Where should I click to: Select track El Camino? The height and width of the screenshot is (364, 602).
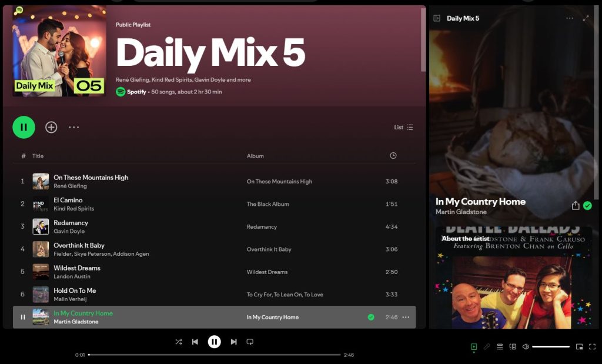[68, 200]
